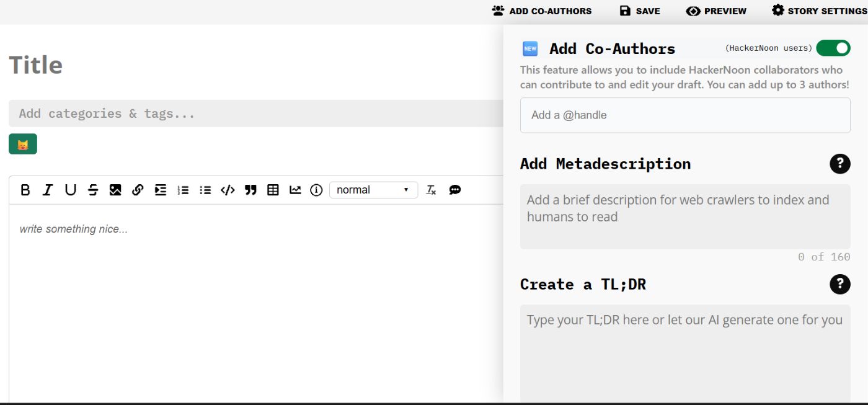This screenshot has height=405, width=868.
Task: Add a blockquote with the quote icon
Action: click(x=250, y=190)
